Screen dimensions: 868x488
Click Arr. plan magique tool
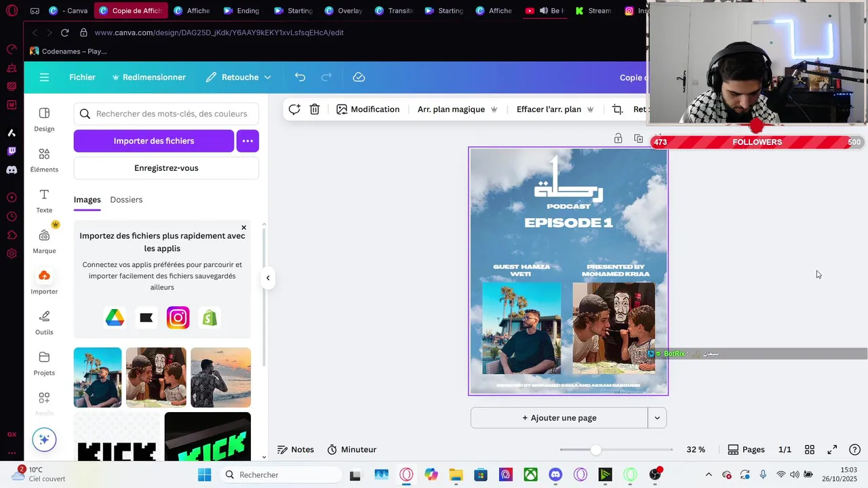coord(458,109)
